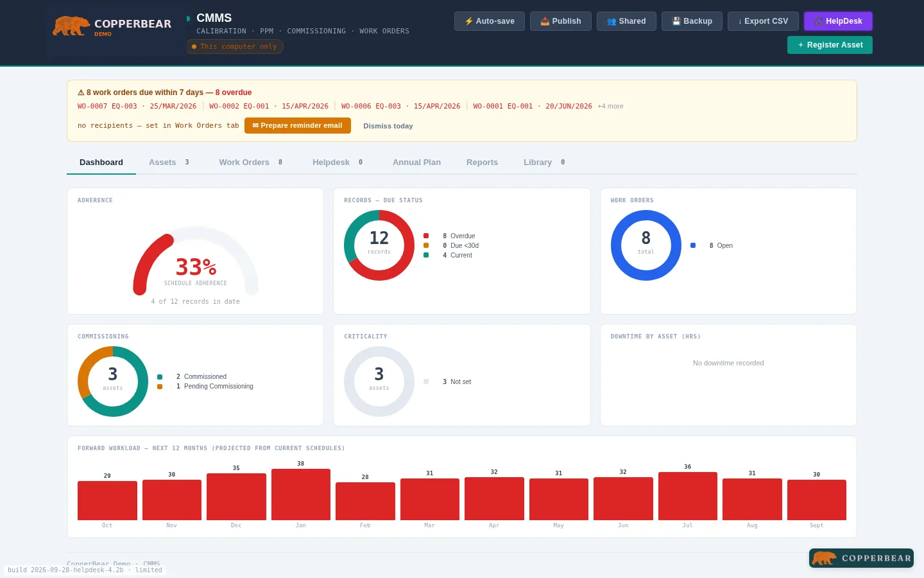Screen dimensions: 924x578
Task: Open the Assets tab
Action: (x=169, y=162)
